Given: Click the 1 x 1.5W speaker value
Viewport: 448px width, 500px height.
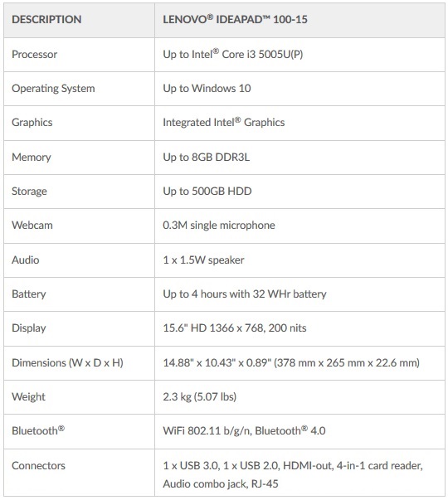Looking at the screenshot, I should (x=203, y=260).
